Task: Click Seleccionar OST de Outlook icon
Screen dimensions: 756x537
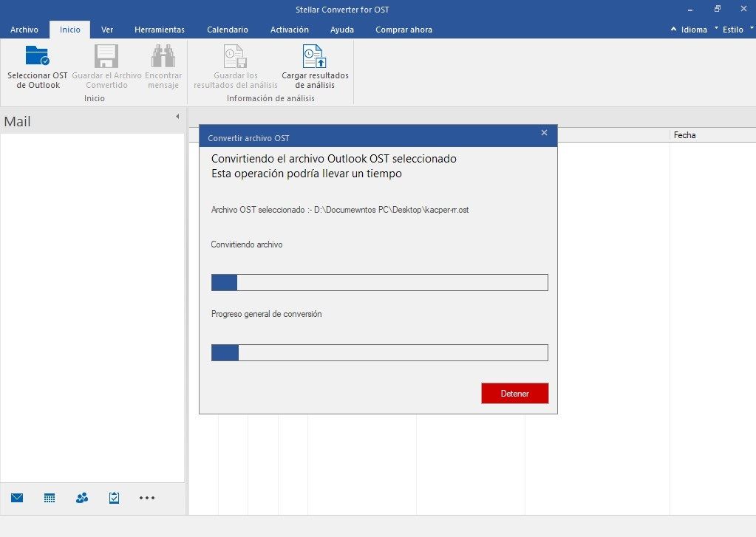Action: [38, 56]
